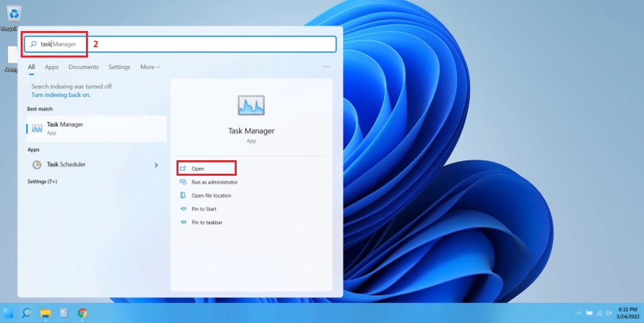Screen dimensions: 644x323
Task: Open the 'Settings (7+)' results group
Action: 42,182
